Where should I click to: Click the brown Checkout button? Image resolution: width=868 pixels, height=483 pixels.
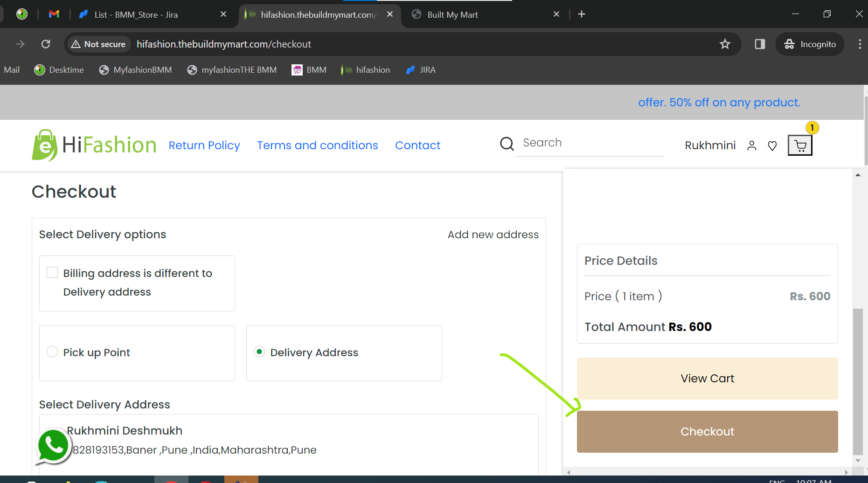pos(708,432)
